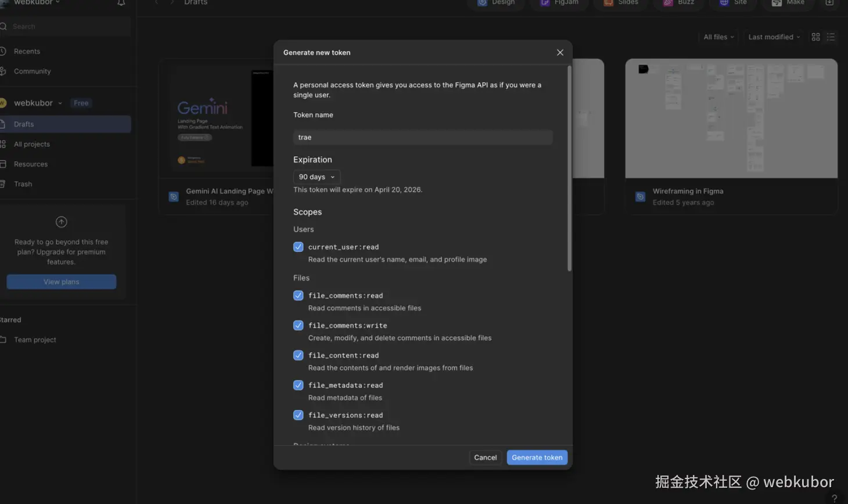Screen dimensions: 848x504
Task: Click the import icon at top right
Action: (830, 3)
